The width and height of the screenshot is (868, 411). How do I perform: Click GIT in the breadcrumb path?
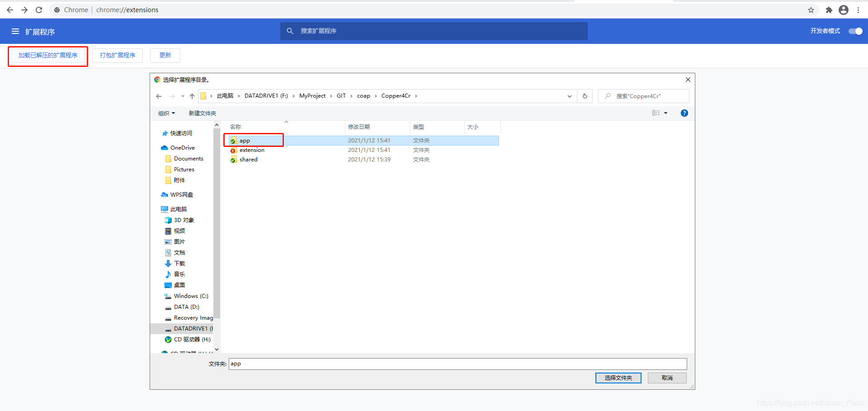coord(341,96)
